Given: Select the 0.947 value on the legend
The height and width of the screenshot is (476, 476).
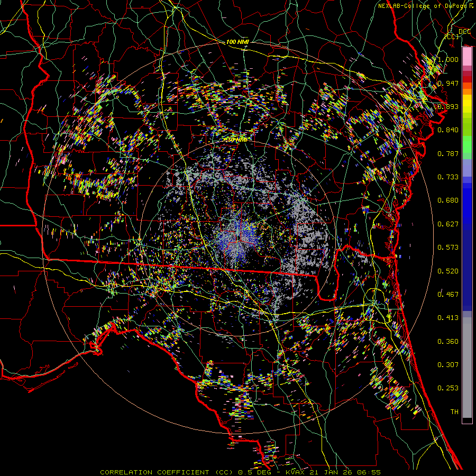Looking at the screenshot, I should pyautogui.click(x=448, y=83).
